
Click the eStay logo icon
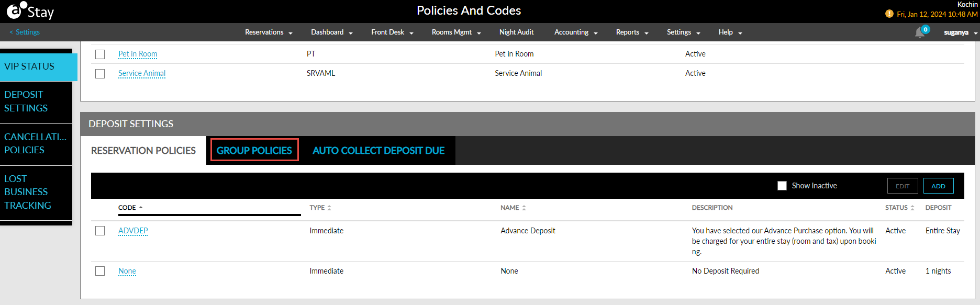[x=16, y=10]
